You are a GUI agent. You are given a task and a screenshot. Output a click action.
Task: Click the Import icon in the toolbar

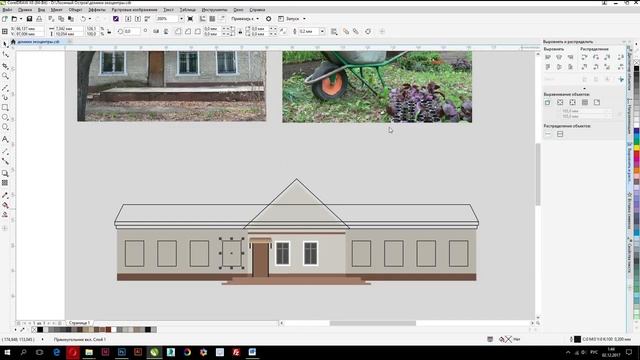click(128, 19)
